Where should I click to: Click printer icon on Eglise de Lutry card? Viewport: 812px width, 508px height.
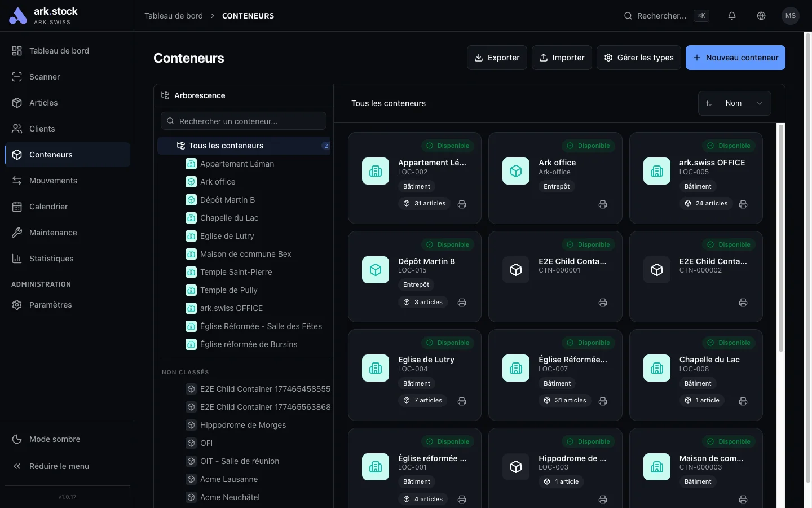(x=462, y=401)
